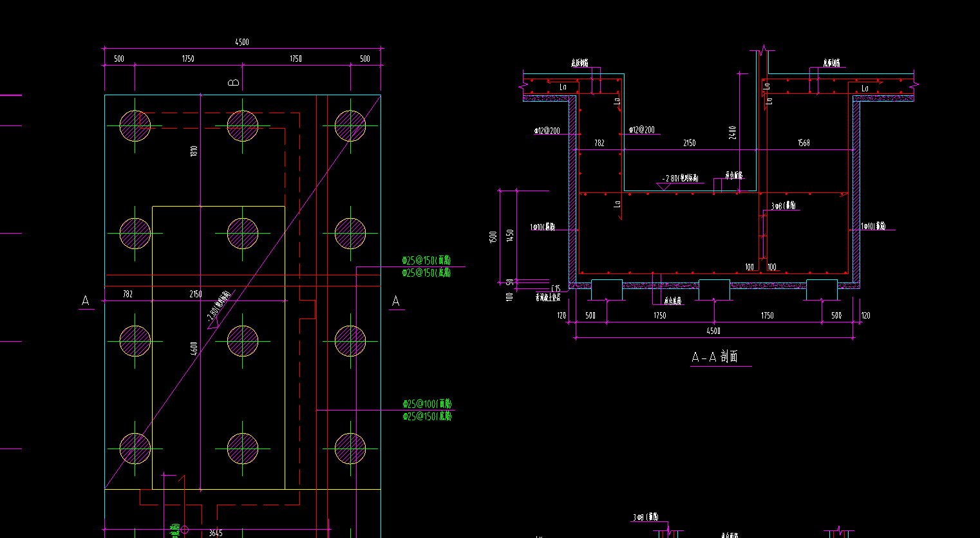980x538 pixels.
Task: Click "φ25@150(底筋)" below the φ25@100 annotation
Action: [427, 416]
